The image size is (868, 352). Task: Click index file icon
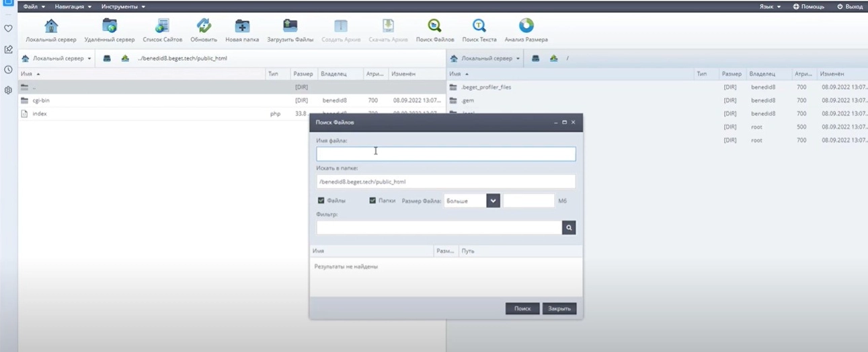pyautogui.click(x=24, y=114)
